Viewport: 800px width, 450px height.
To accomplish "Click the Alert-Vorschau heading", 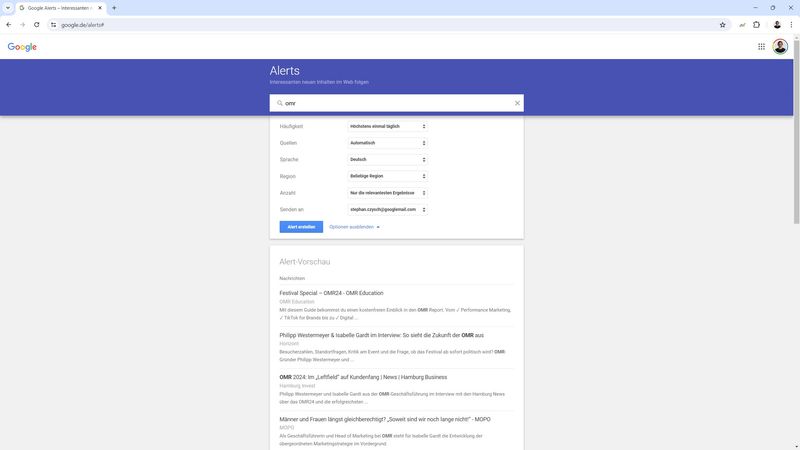I will (305, 262).
